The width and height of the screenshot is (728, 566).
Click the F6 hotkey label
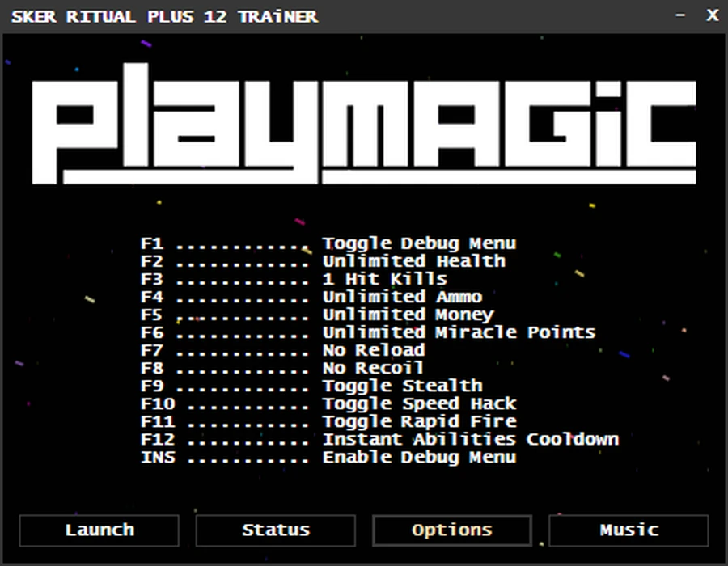pyautogui.click(x=152, y=332)
